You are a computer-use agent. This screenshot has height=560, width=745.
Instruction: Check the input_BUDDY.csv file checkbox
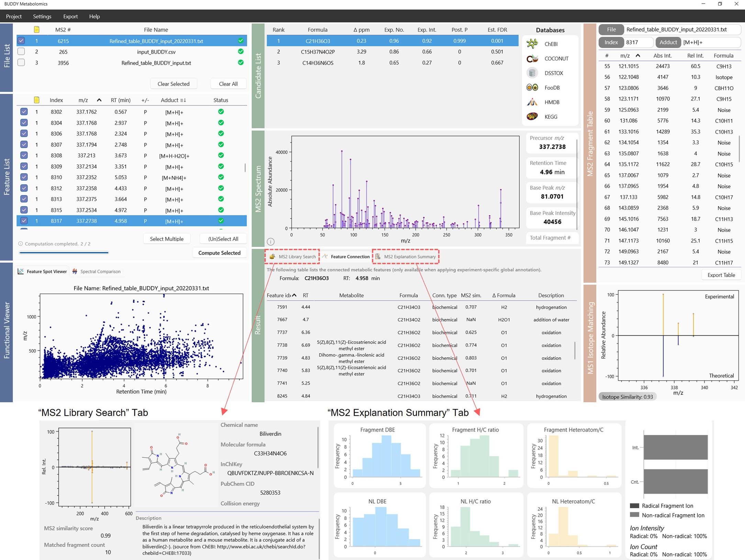[21, 52]
